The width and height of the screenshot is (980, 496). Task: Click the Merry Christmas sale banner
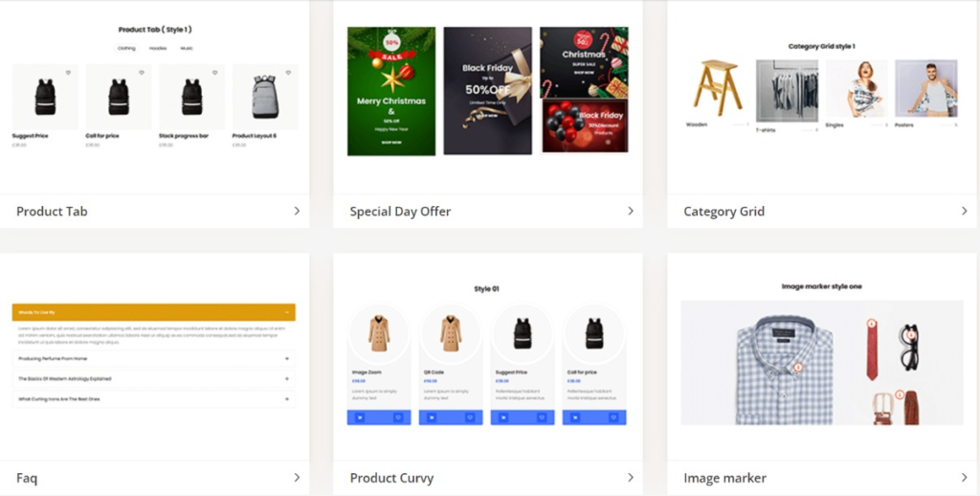(x=391, y=91)
